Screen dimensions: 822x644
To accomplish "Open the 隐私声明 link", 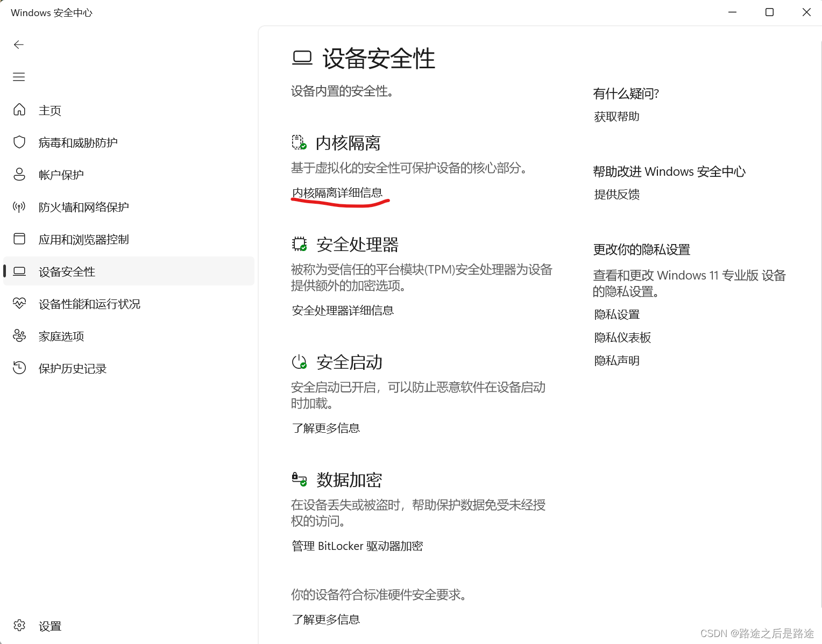I will tap(617, 360).
